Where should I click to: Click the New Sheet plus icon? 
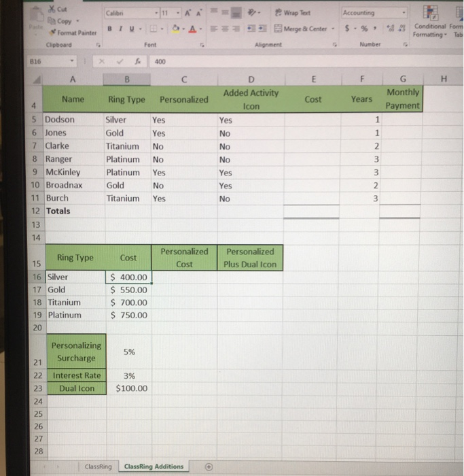point(209,467)
